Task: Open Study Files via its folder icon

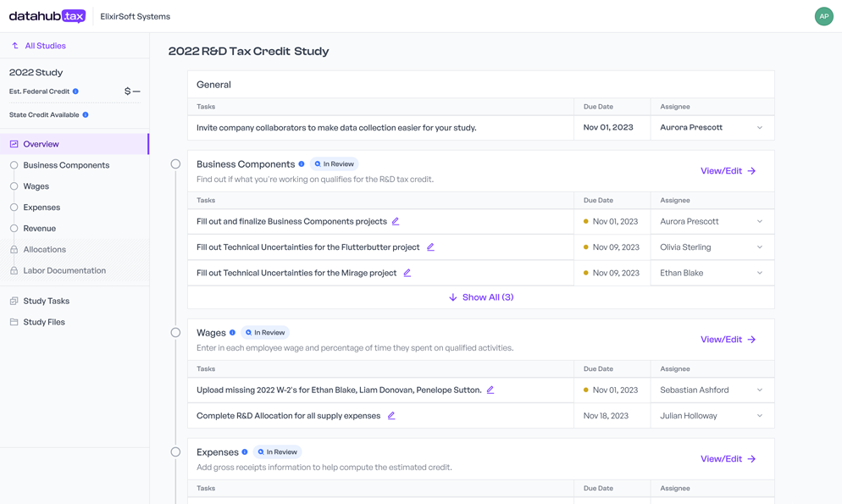Action: coord(14,321)
